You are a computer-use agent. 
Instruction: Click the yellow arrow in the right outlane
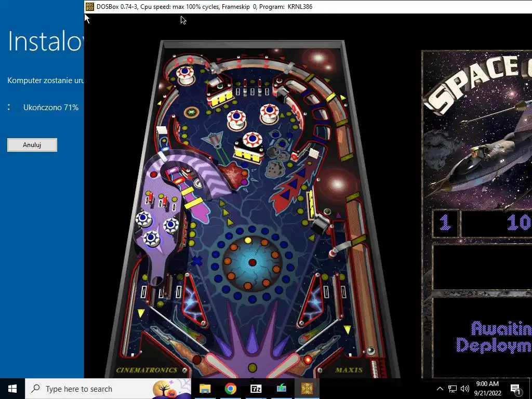[x=347, y=329]
